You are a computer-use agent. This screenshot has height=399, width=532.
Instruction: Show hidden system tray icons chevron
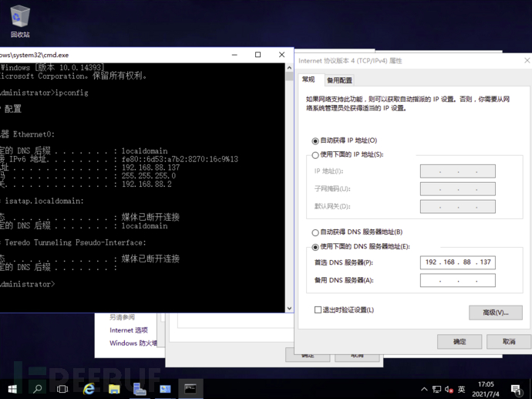coord(424,389)
